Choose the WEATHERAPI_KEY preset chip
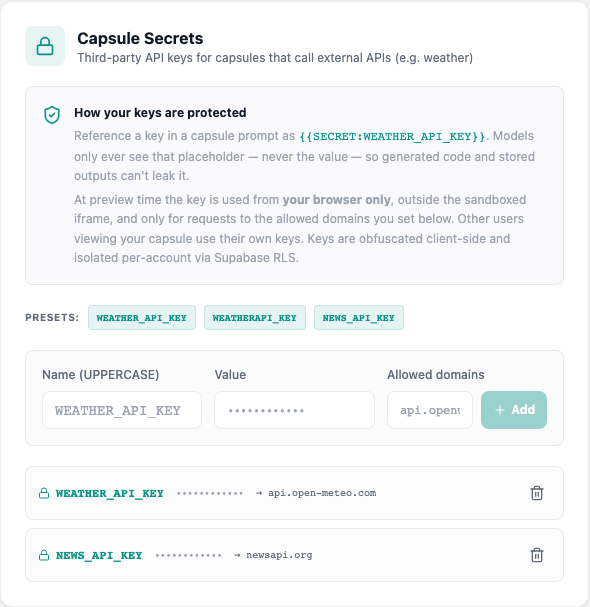This screenshot has height=607, width=590. (255, 317)
